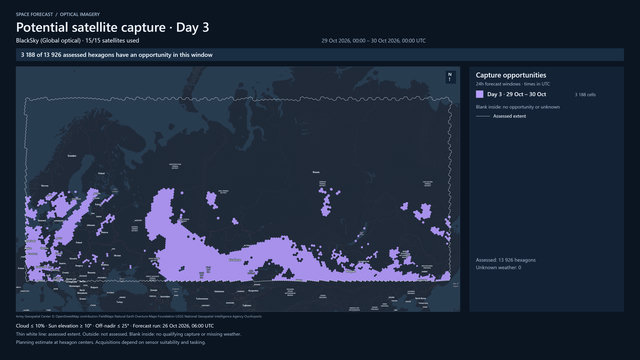
Task: Click "Planning estimate at hexagon centers" footnote
Action: tap(111, 342)
